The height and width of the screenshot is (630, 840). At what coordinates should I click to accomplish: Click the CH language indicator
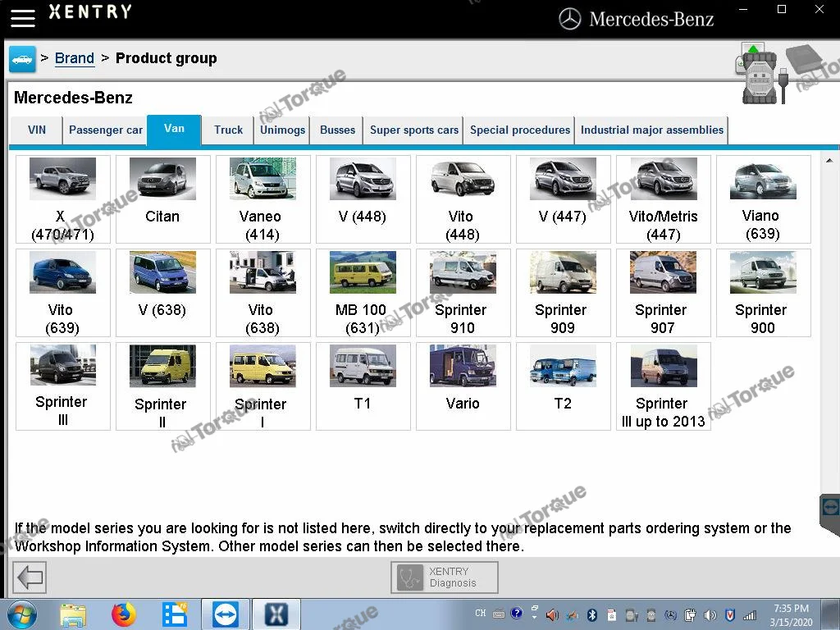point(481,613)
